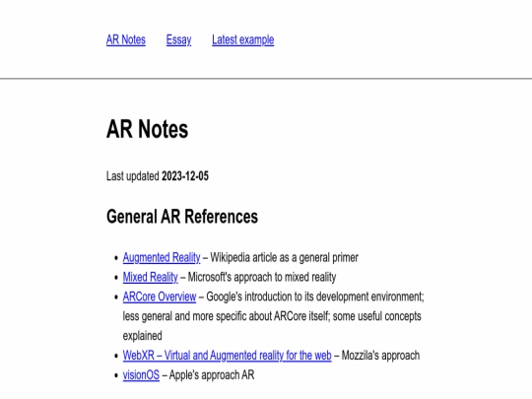Open WebXR Virtual and Augmented reality link
This screenshot has height=399, width=532.
[x=227, y=356]
